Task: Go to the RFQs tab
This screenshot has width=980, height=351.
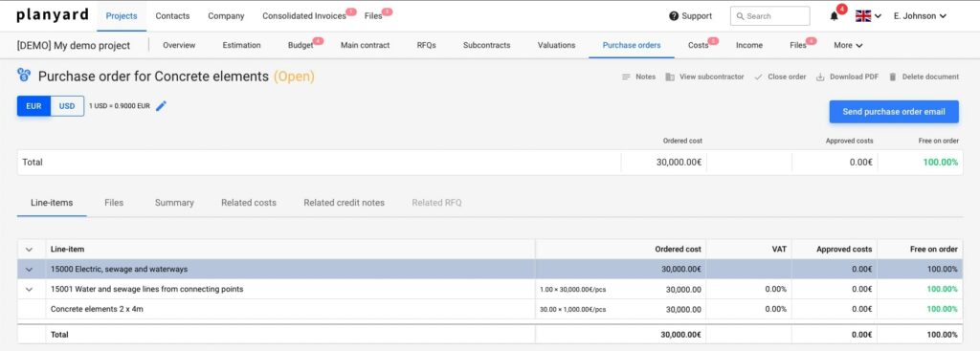Action: coord(426,45)
